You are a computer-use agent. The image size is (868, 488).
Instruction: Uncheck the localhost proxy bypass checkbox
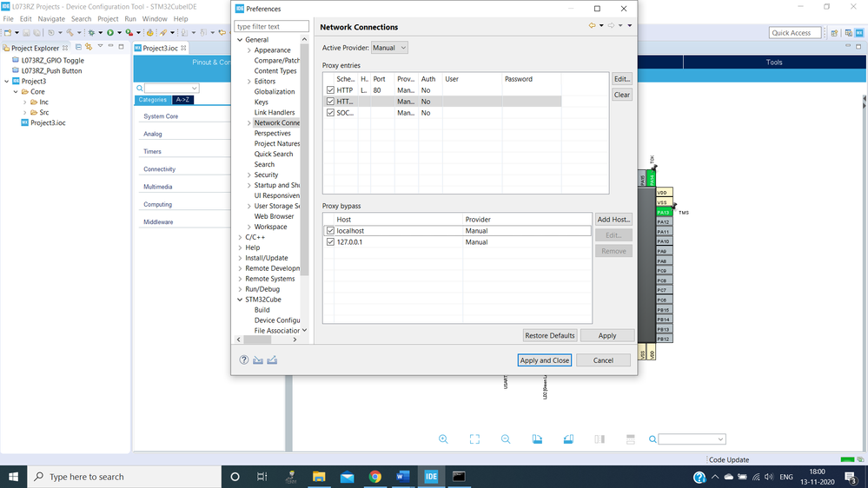coord(330,231)
